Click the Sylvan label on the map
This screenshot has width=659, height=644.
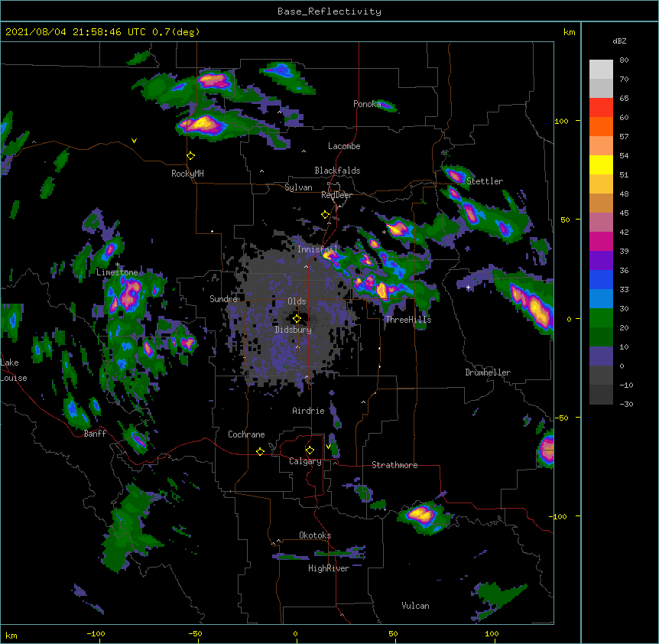298,187
